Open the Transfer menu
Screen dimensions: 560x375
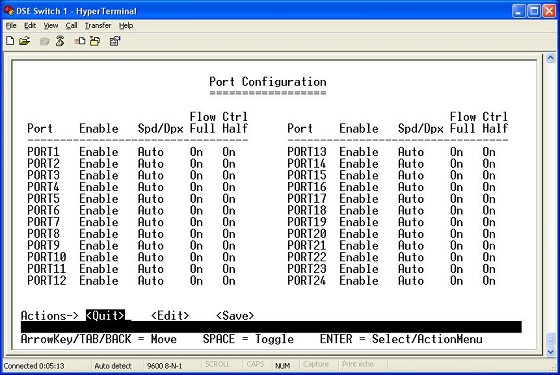click(98, 26)
